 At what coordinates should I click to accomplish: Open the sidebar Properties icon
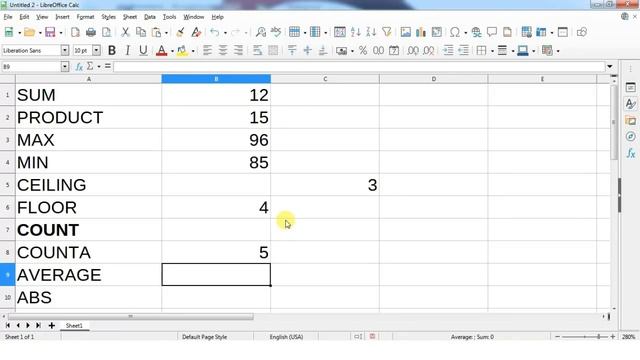pos(630,87)
